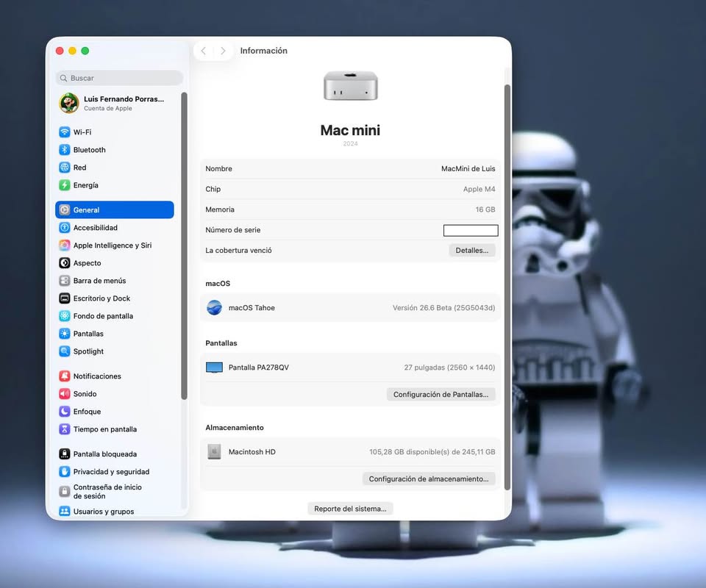Open the Energía lightning icon
The image size is (706, 588).
point(65,185)
